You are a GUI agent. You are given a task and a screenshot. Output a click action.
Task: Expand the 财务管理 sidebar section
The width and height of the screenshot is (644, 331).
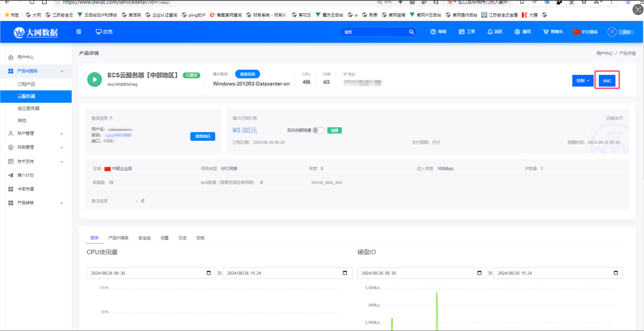[x=36, y=147]
